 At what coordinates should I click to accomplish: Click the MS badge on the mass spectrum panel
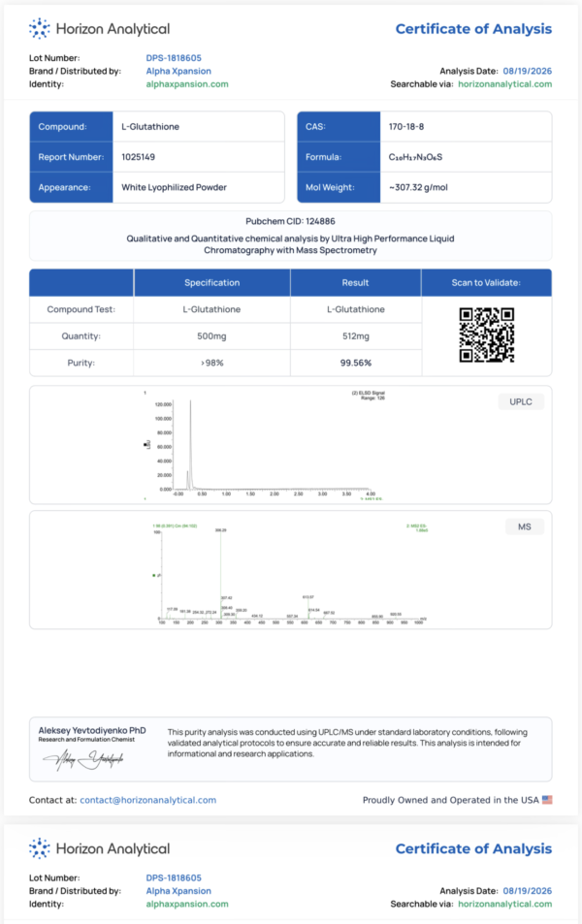(x=524, y=526)
